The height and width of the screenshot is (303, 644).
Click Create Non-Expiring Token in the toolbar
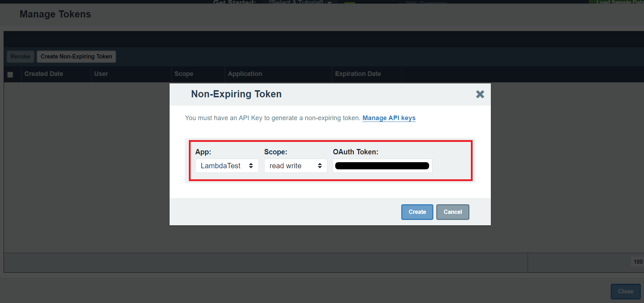76,57
